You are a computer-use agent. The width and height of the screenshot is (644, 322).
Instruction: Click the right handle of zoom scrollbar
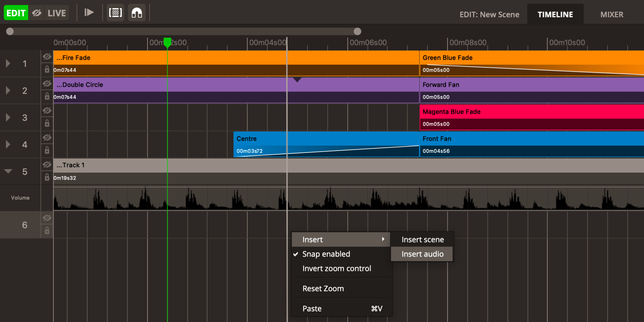click(x=357, y=31)
